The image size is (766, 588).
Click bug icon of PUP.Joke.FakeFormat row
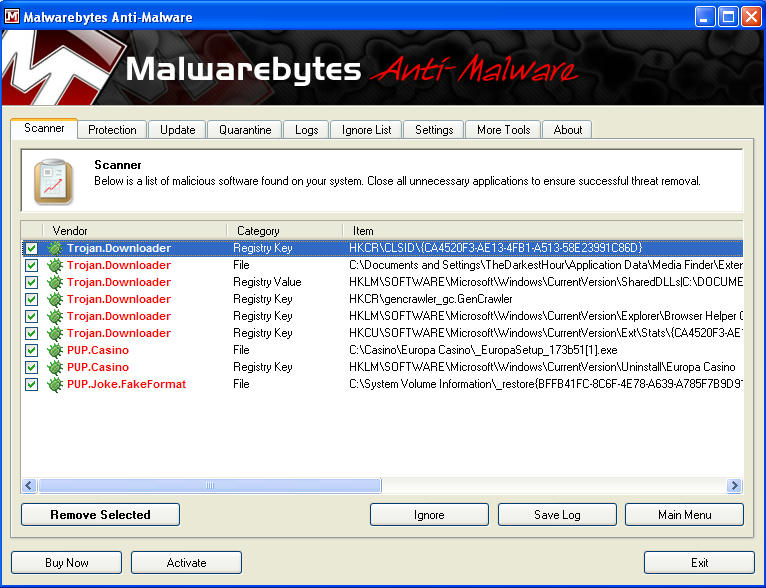pyautogui.click(x=55, y=384)
